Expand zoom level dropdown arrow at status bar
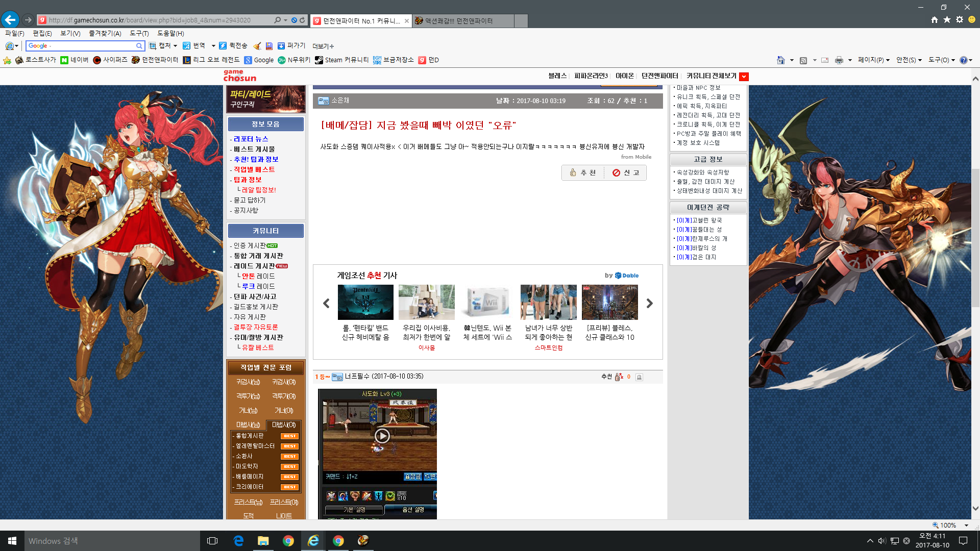 pos(966,525)
